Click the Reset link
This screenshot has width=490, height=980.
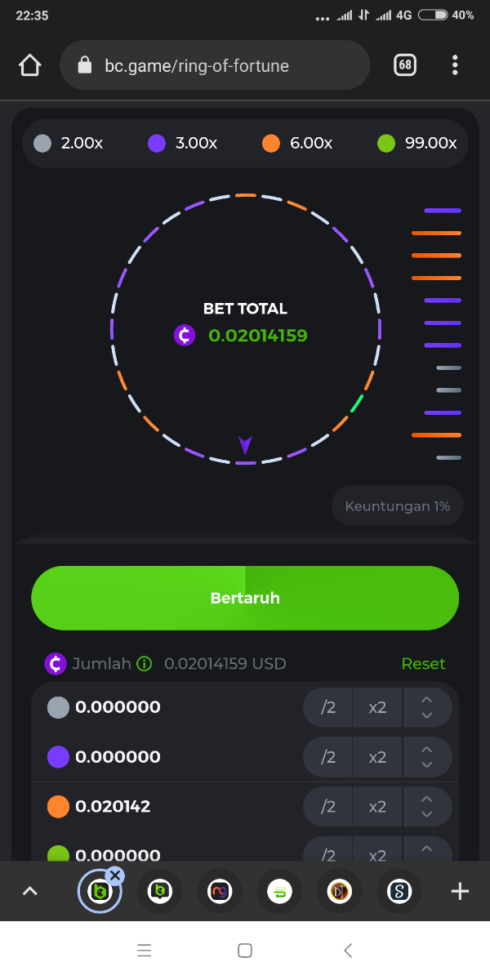[x=423, y=664]
